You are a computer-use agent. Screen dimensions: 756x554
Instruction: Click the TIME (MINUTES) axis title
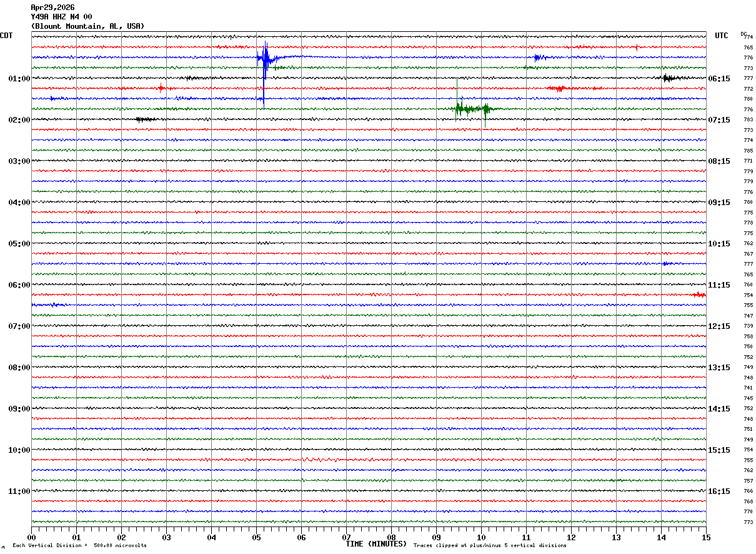pos(376,544)
